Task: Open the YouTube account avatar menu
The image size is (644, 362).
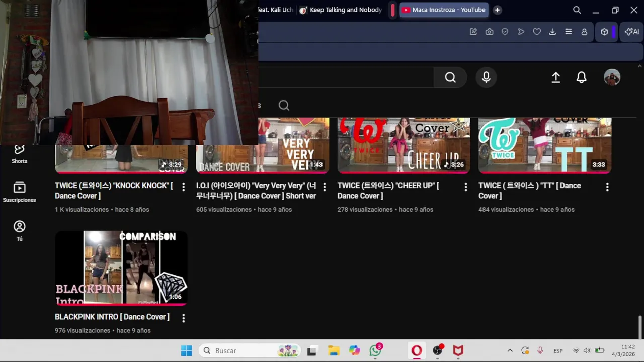Action: (612, 77)
